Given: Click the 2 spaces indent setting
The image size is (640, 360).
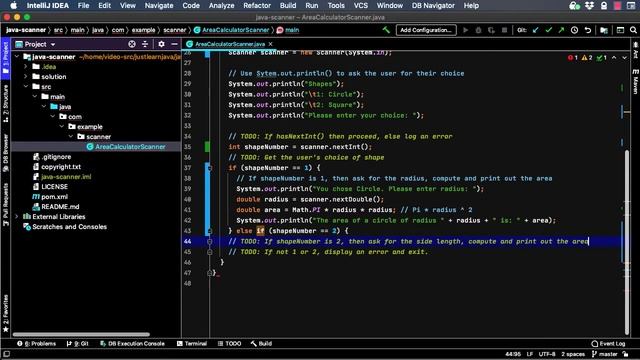Looking at the screenshot, I should [x=573, y=354].
